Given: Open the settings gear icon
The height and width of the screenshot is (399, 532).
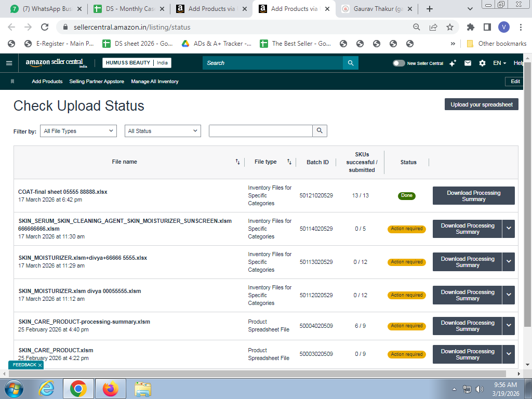Looking at the screenshot, I should (x=482, y=63).
